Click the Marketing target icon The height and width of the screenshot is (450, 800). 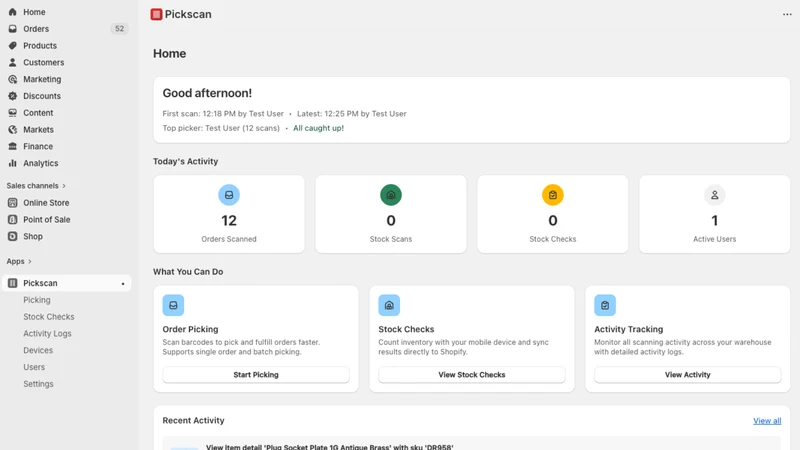[13, 79]
